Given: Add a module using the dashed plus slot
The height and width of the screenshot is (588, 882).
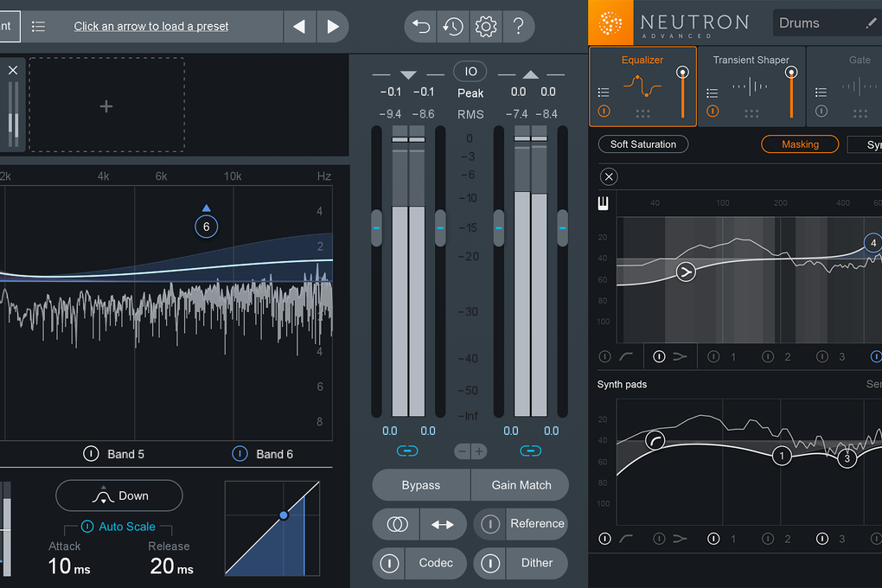Looking at the screenshot, I should click(x=106, y=105).
